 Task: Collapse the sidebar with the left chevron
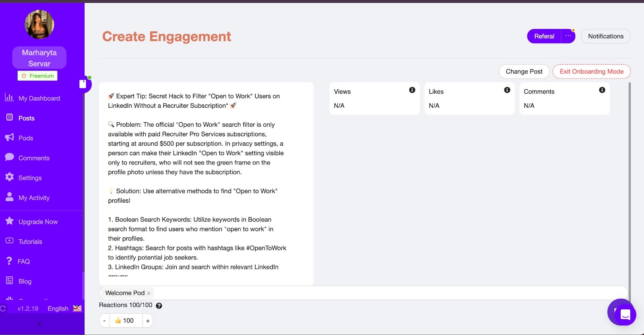(39, 324)
